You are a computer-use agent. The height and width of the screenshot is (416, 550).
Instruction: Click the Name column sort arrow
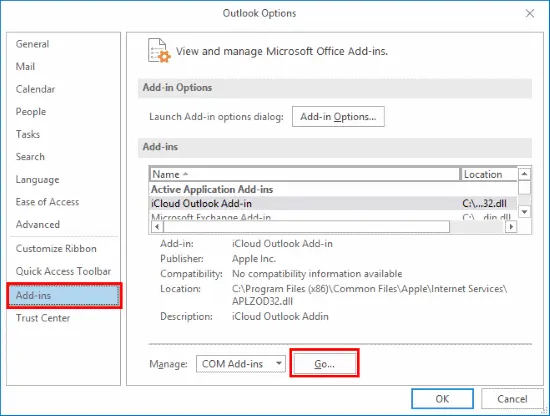point(186,174)
